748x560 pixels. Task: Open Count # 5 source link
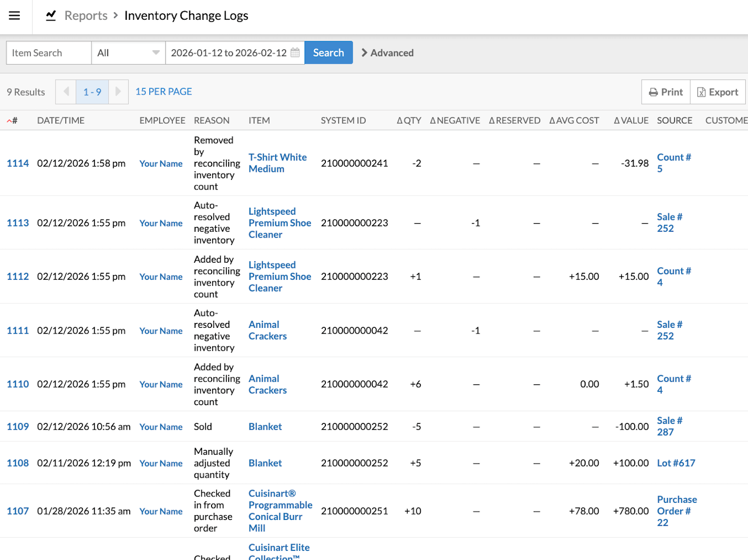pyautogui.click(x=674, y=163)
